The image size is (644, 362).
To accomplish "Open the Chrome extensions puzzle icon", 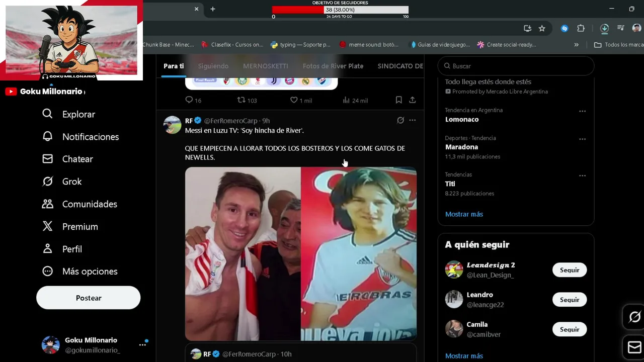I will [x=581, y=29].
